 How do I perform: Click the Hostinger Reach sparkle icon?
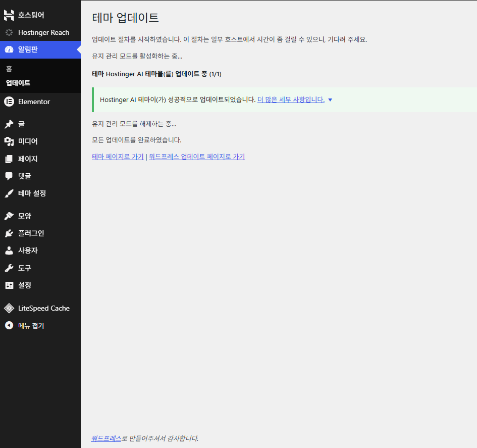point(9,32)
